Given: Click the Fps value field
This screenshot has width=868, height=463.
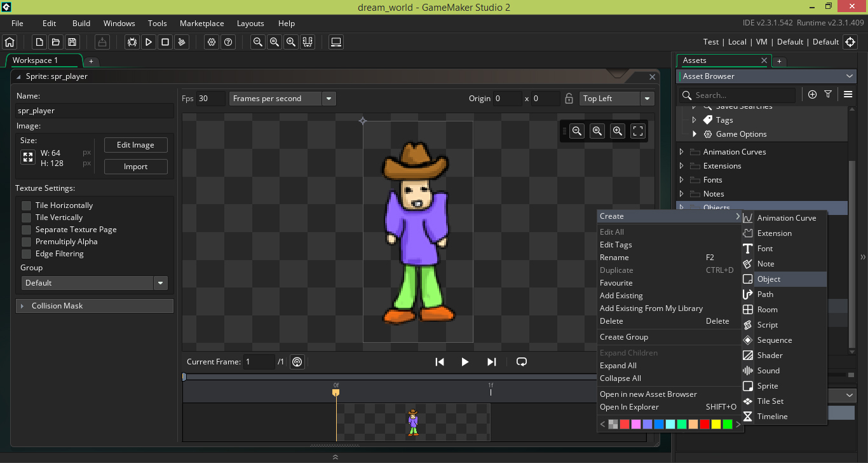Looking at the screenshot, I should tap(211, 99).
